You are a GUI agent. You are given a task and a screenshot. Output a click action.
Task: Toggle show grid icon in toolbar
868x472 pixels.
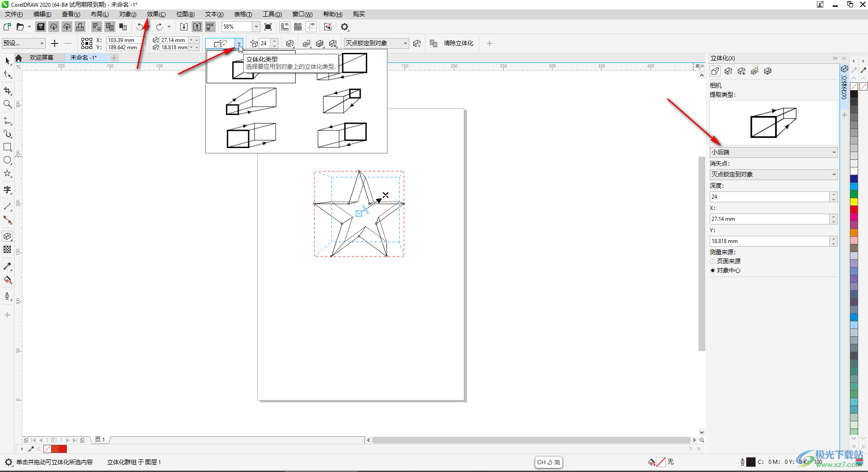click(x=298, y=27)
